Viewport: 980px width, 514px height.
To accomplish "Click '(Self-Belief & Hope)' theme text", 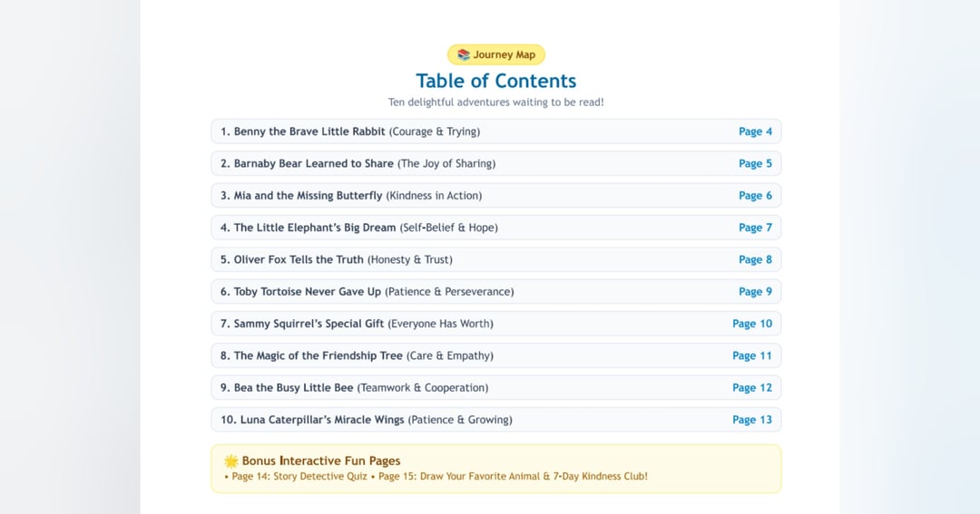I will (x=449, y=228).
